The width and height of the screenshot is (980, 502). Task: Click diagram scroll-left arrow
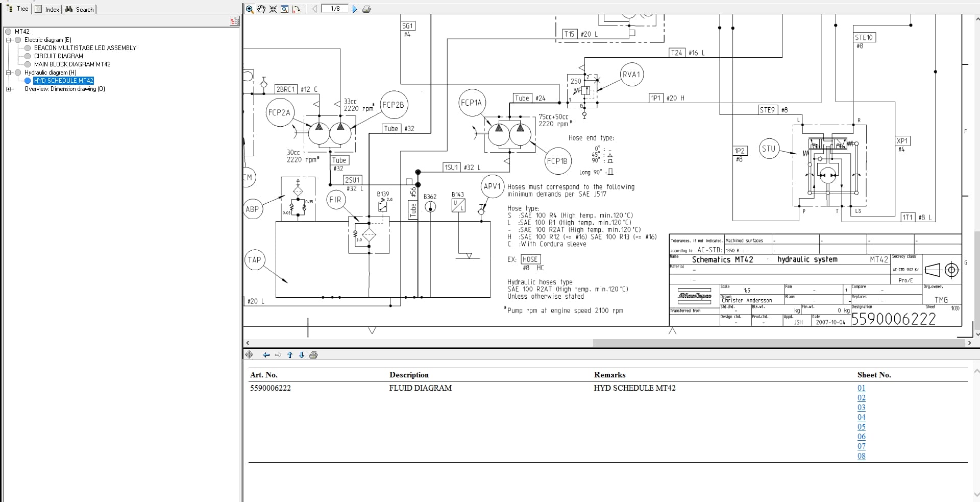[248, 343]
